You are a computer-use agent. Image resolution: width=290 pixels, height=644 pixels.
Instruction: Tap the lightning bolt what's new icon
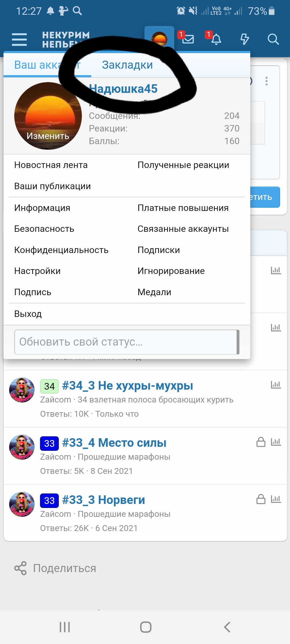point(245,39)
